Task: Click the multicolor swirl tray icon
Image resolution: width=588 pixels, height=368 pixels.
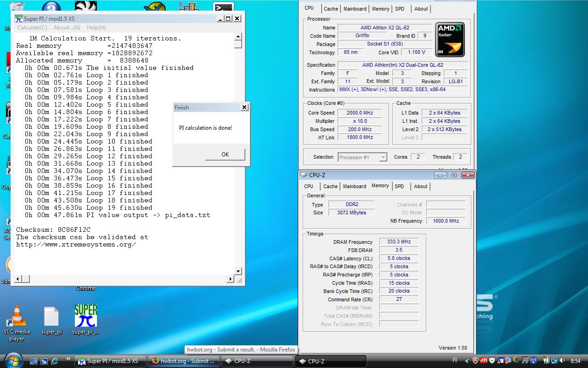Action: [x=517, y=360]
